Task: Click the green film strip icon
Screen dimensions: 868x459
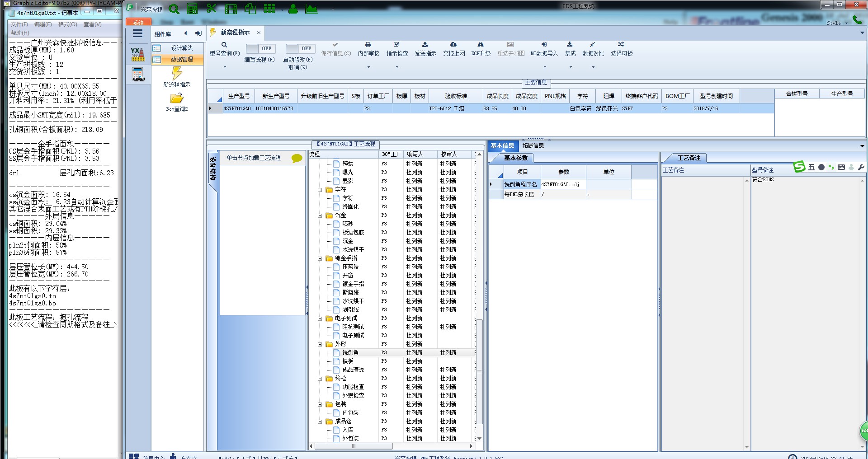Action: point(231,9)
